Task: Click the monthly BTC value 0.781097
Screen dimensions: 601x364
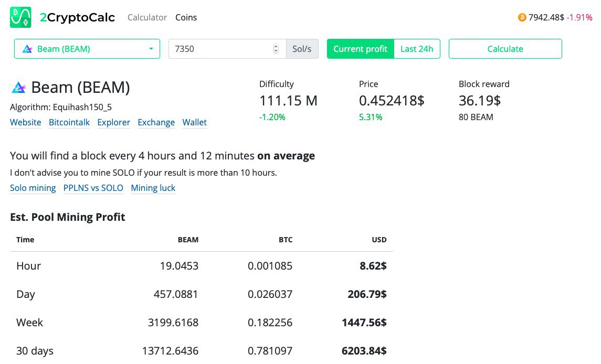Action: (x=270, y=351)
